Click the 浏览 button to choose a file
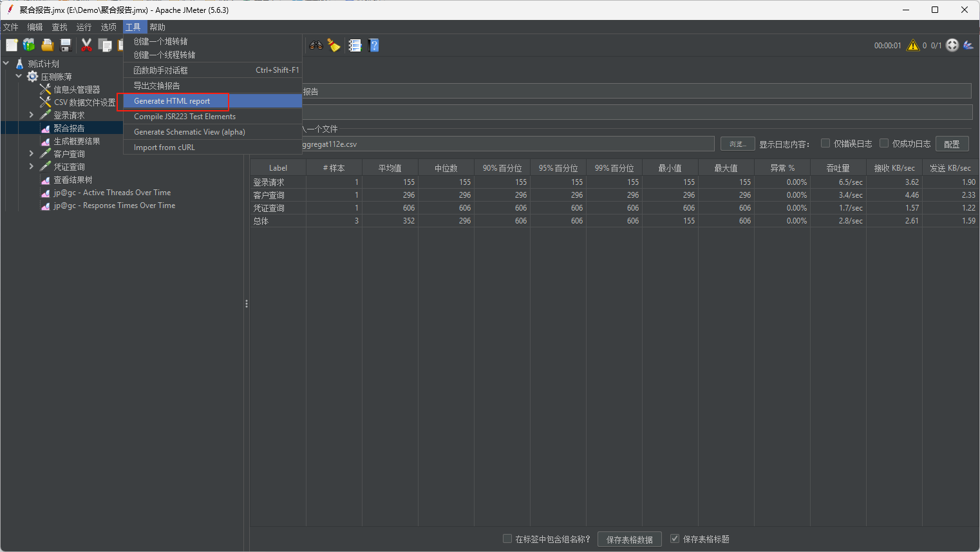Viewport: 980px width, 552px height. click(737, 144)
